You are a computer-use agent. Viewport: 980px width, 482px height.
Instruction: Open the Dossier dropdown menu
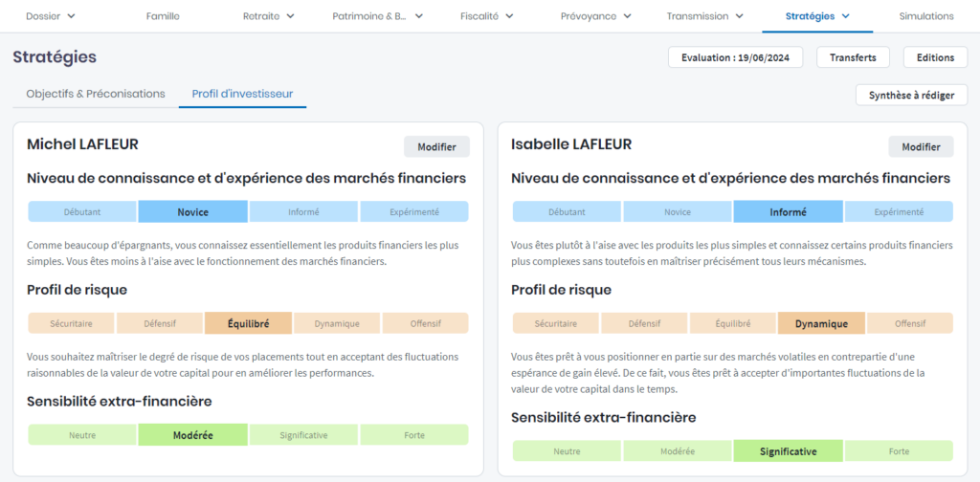(x=50, y=16)
